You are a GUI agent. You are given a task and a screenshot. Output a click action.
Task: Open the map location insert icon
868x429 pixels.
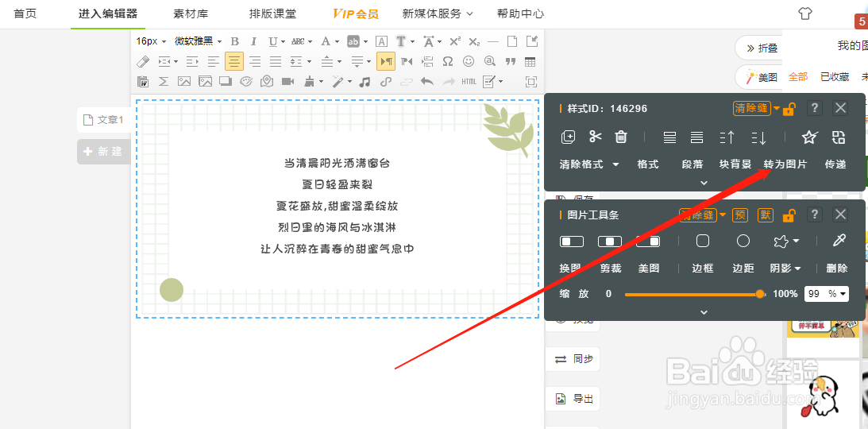267,81
